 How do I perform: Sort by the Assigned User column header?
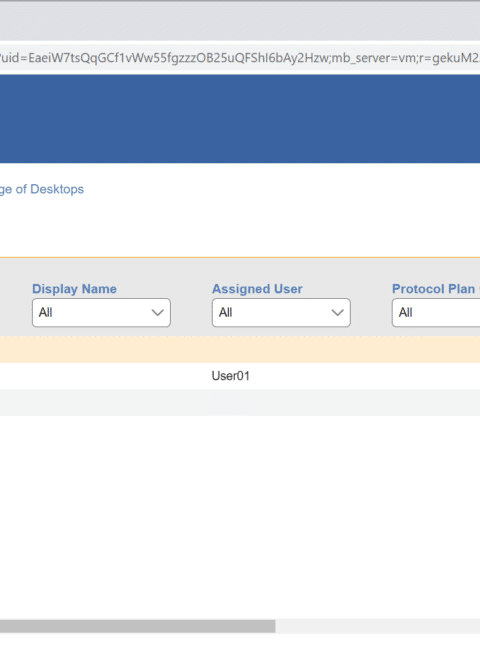point(257,289)
